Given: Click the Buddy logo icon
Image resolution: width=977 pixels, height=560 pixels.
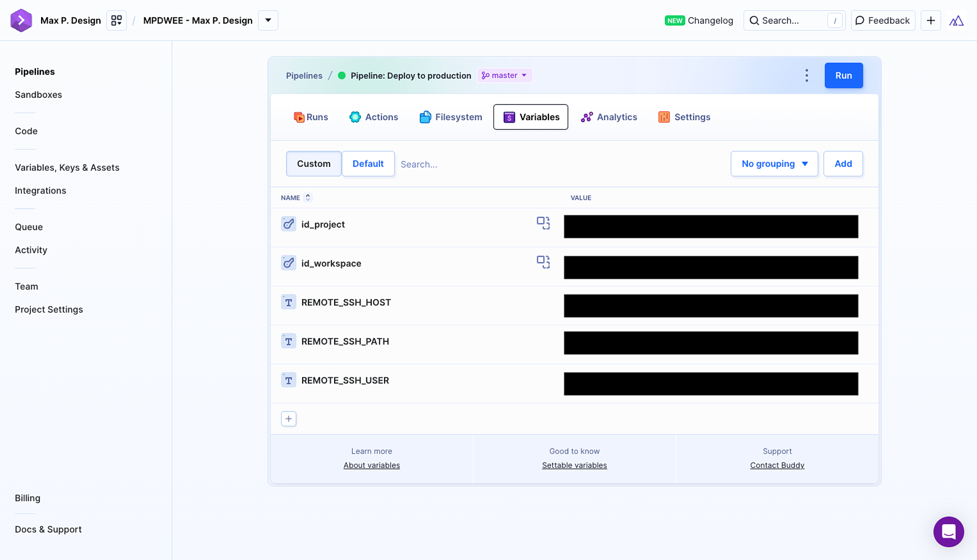Looking at the screenshot, I should (x=21, y=20).
